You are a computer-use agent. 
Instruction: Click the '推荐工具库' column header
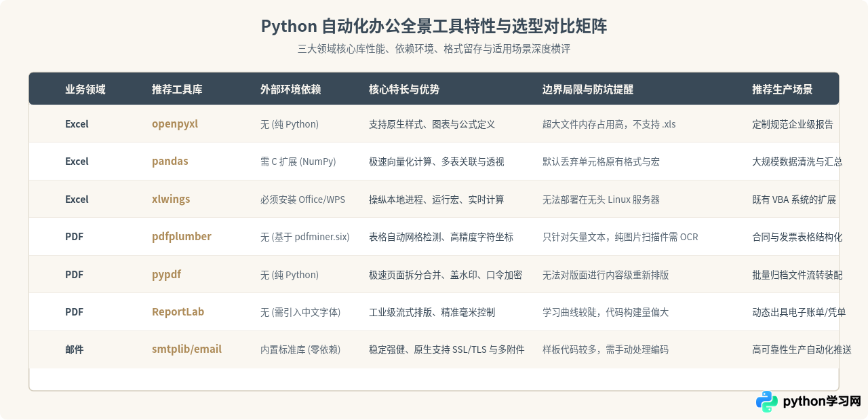tap(177, 90)
